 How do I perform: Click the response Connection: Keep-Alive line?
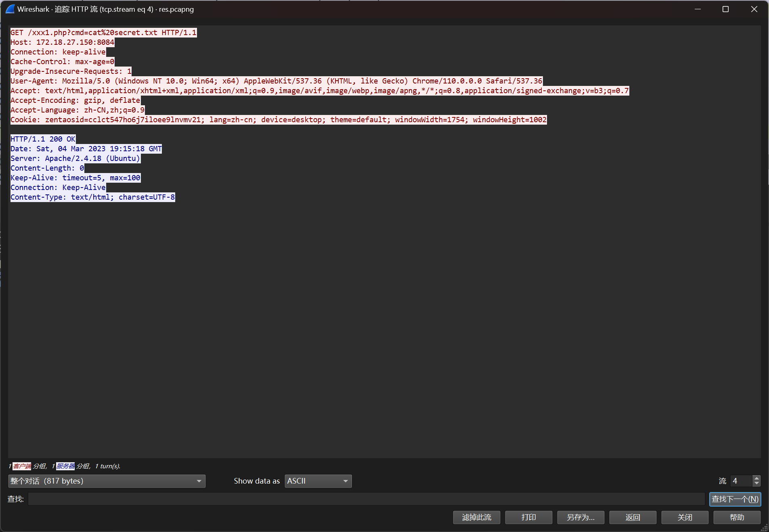tap(58, 188)
